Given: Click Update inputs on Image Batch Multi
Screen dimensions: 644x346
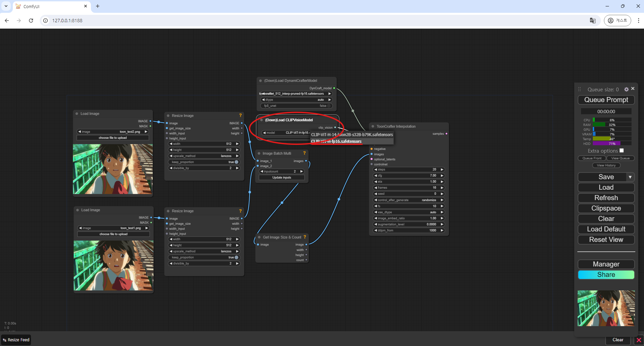Looking at the screenshot, I should coord(282,178).
